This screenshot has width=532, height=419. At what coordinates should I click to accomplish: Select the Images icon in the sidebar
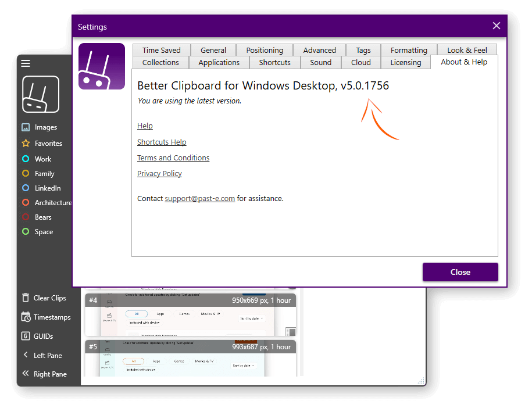(x=26, y=127)
